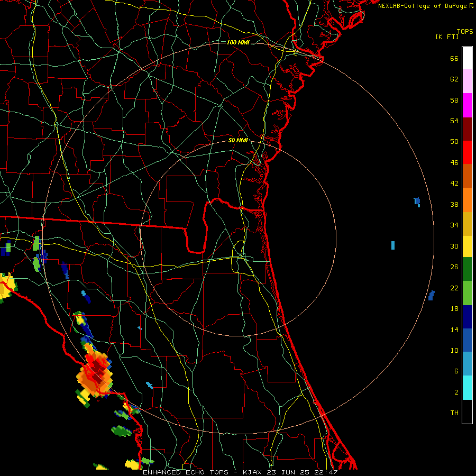476x476 pixels.
Task: Click the '50' legend value
Action: [x=454, y=142]
